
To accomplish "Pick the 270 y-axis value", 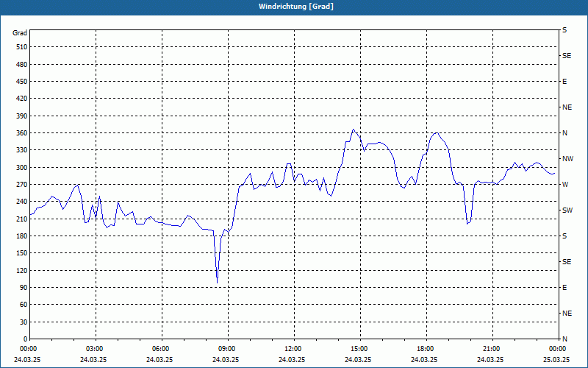I will pos(22,185).
